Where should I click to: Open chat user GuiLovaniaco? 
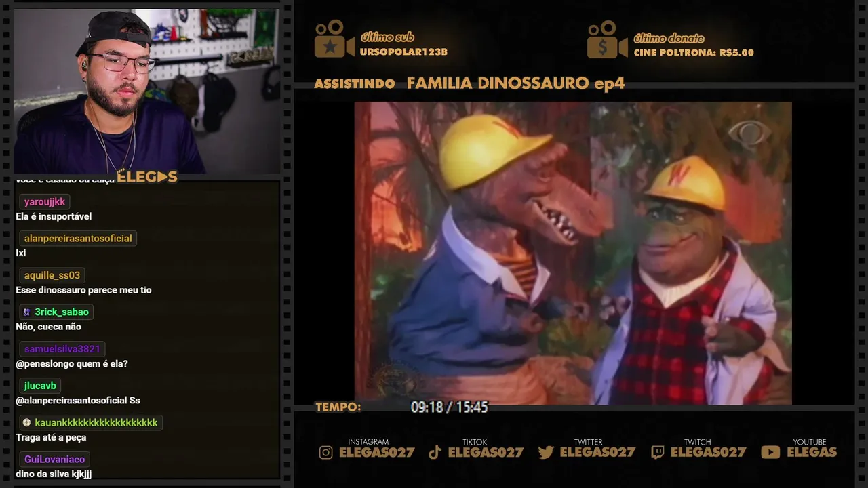pyautogui.click(x=55, y=459)
